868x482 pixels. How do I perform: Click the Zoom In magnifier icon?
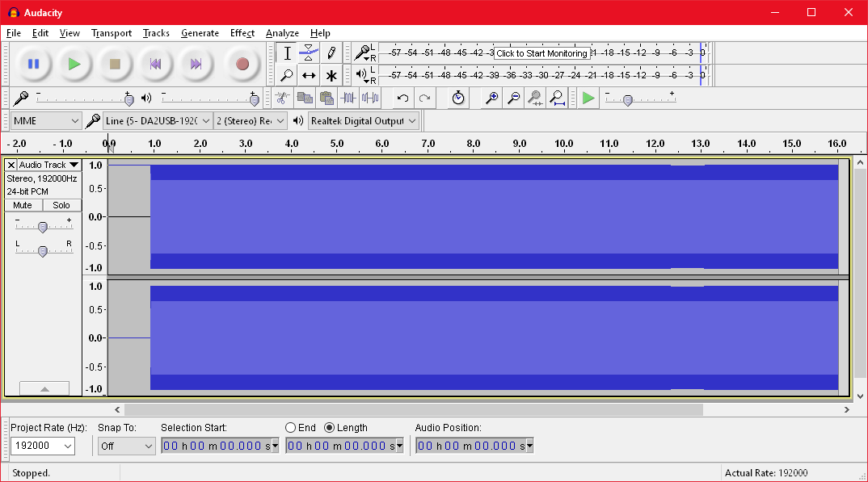(x=491, y=98)
